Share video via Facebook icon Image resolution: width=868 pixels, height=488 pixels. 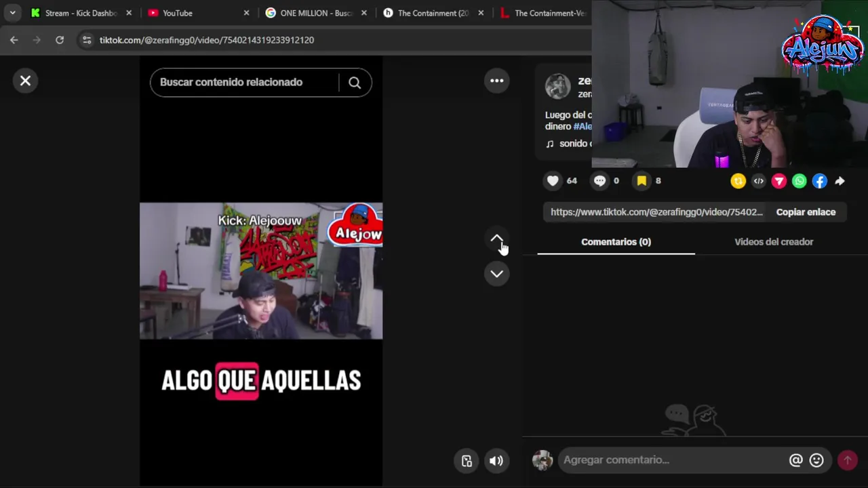tap(820, 181)
